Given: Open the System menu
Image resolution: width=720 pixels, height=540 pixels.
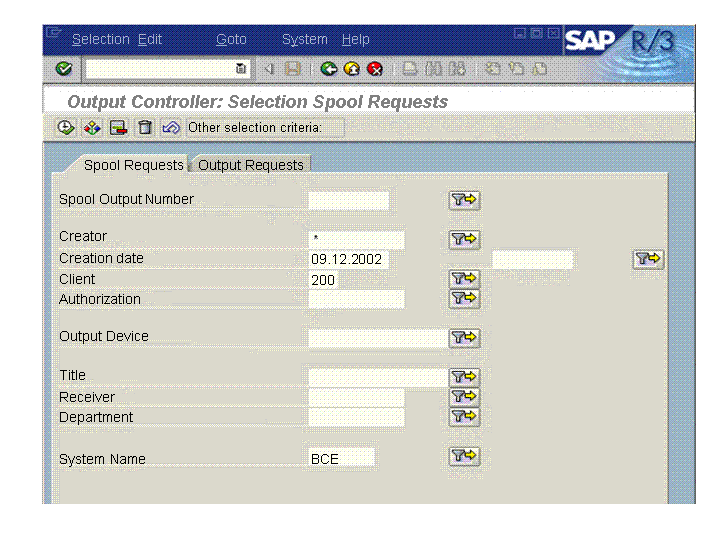Looking at the screenshot, I should tap(304, 39).
